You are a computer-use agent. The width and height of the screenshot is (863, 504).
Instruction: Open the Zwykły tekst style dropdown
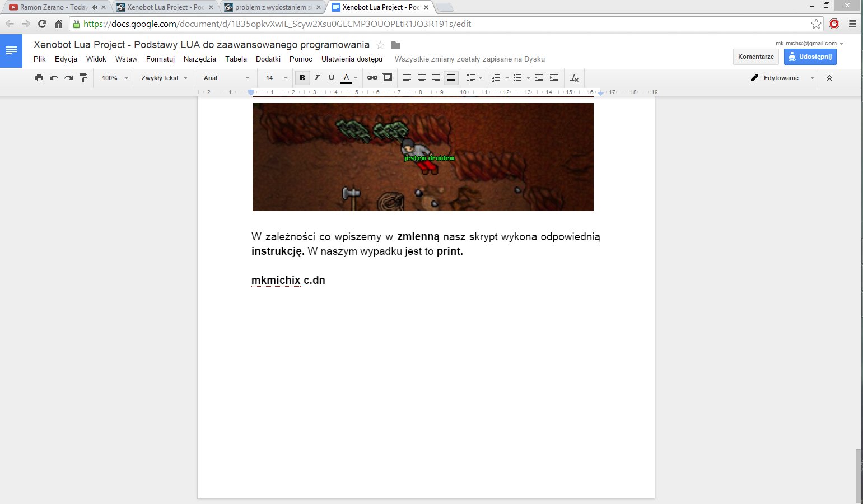point(165,78)
